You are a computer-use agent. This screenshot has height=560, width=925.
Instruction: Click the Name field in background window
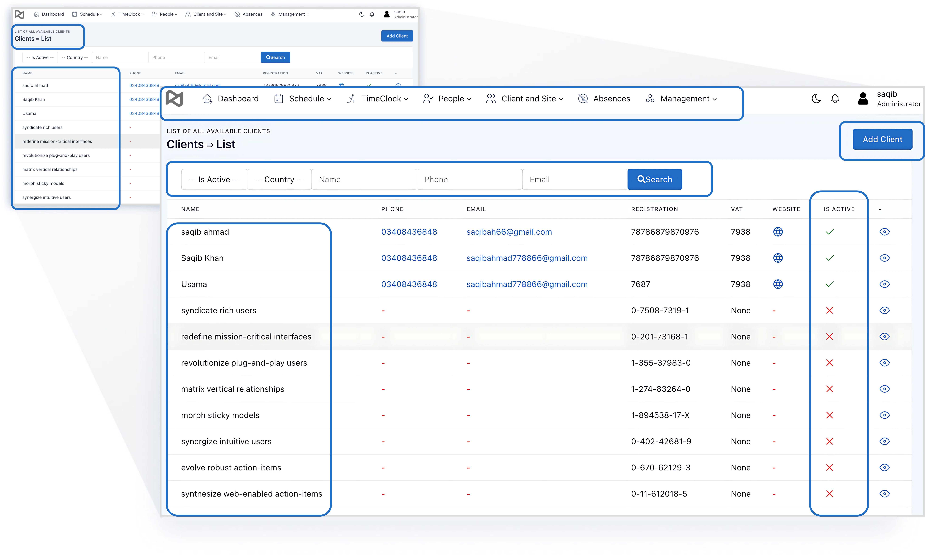[x=120, y=57]
